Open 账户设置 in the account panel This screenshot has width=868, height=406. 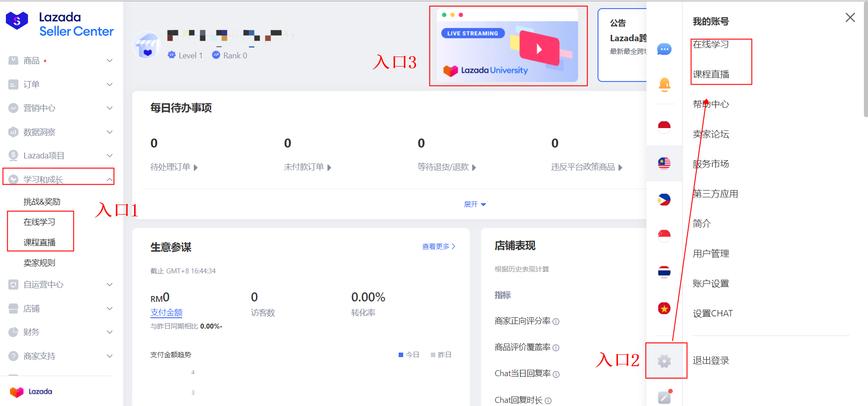(711, 283)
